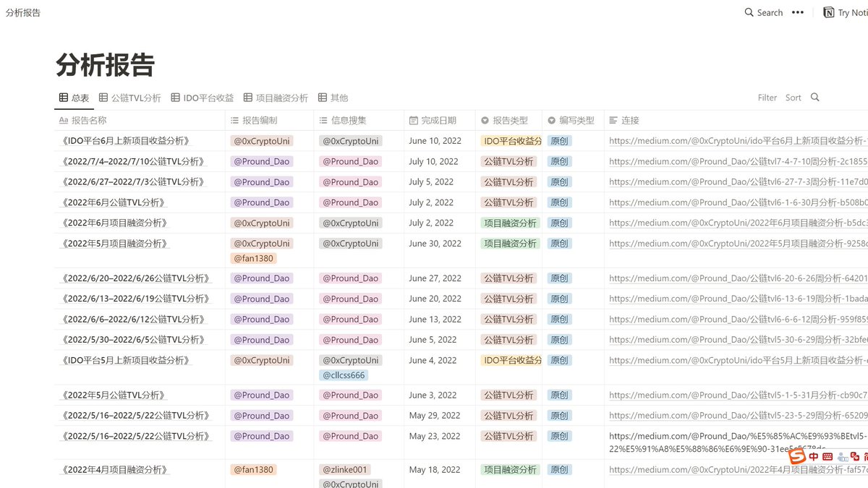Viewport: 868px width, 488px height.
Task: Open Medium link in the July 10, 2022 row
Action: click(x=738, y=161)
